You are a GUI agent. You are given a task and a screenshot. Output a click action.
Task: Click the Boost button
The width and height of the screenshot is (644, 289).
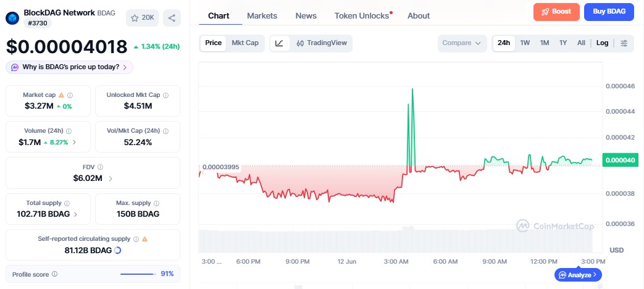tap(556, 12)
